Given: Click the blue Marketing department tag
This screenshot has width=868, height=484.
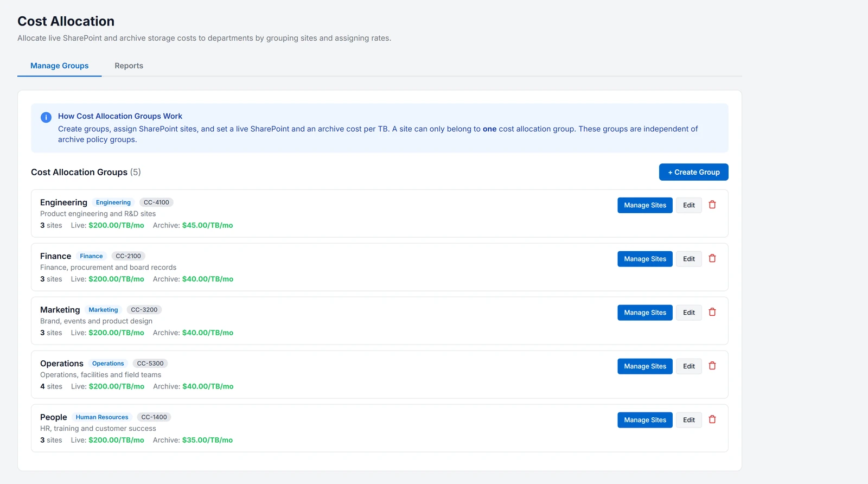Looking at the screenshot, I should [x=103, y=310].
